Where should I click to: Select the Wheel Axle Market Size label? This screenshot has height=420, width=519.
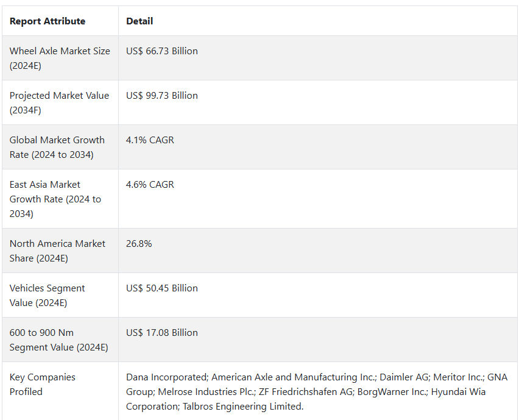click(x=60, y=59)
